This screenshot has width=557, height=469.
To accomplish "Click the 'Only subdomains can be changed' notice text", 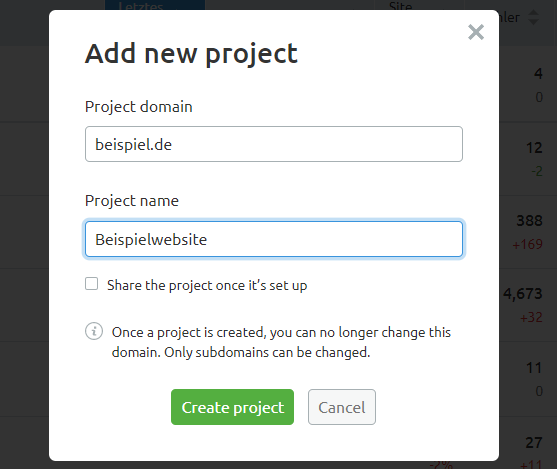I will [x=267, y=352].
